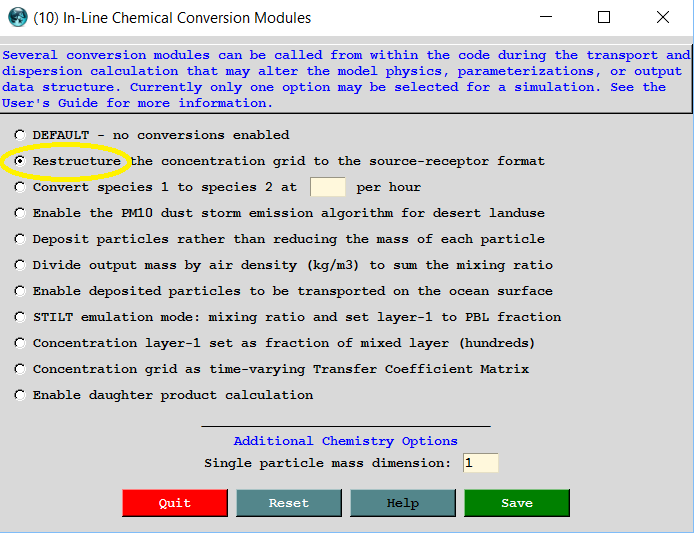
Task: Enable deposited particles transport on ocean surface
Action: click(20, 291)
